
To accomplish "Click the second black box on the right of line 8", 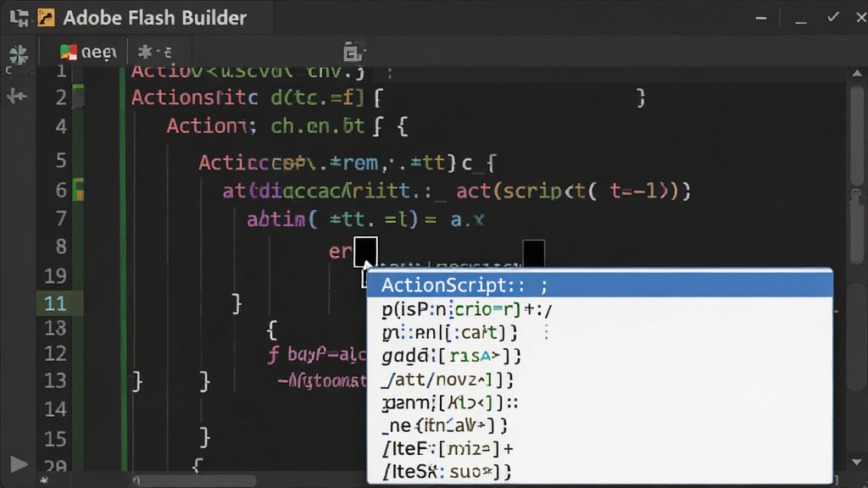I will point(534,253).
